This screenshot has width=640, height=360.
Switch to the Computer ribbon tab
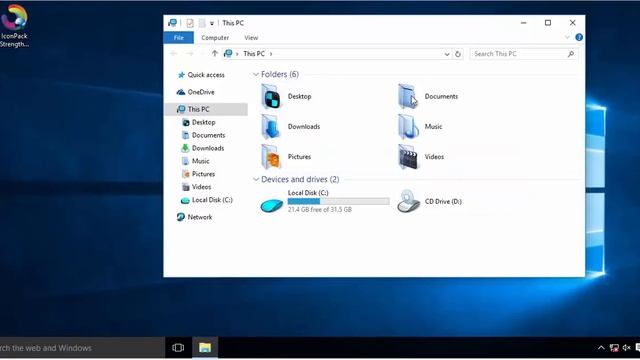pos(215,38)
